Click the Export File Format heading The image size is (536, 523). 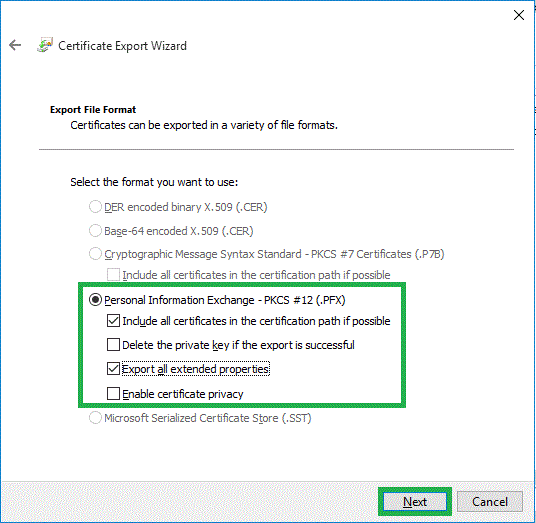pos(93,110)
